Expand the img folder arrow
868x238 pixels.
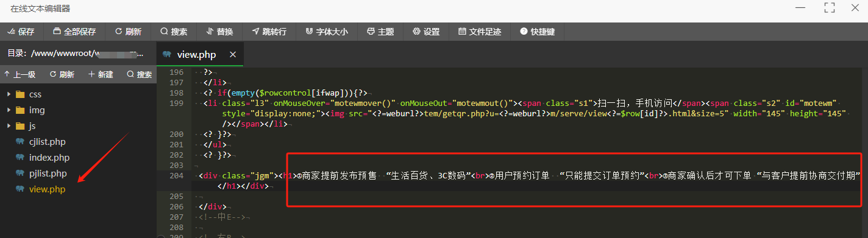(x=9, y=110)
